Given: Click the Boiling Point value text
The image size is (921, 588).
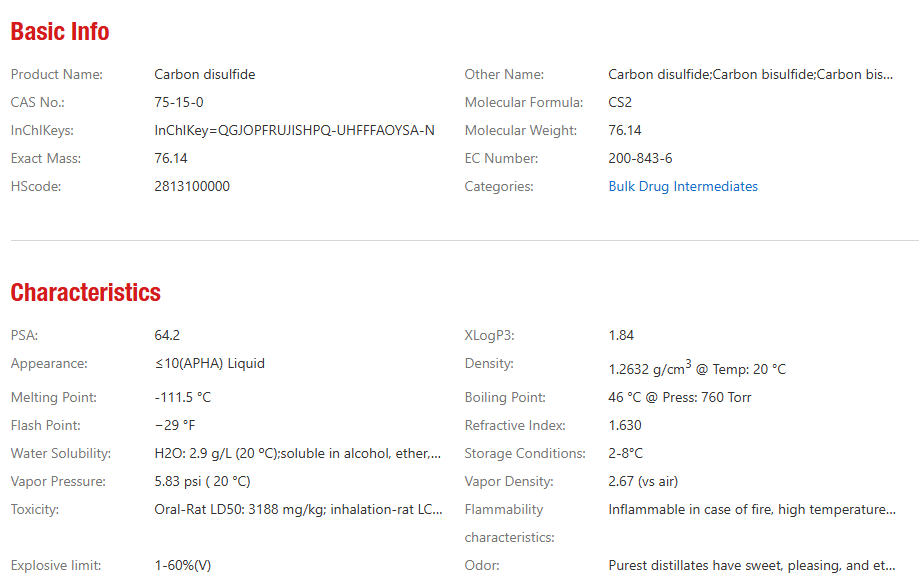Looking at the screenshot, I should click(x=680, y=398).
